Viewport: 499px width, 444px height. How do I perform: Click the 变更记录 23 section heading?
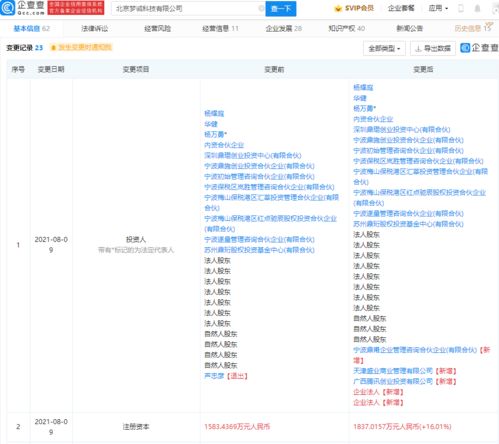coord(25,48)
